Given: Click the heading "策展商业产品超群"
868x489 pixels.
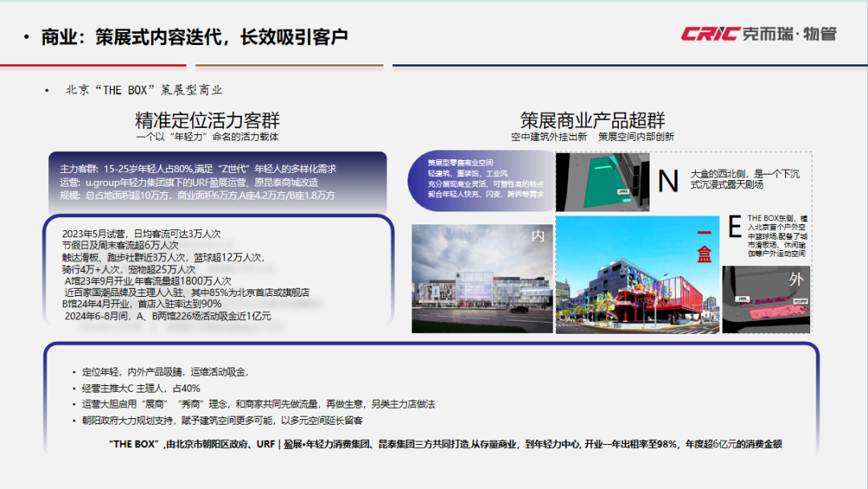Looking at the screenshot, I should point(595,117).
